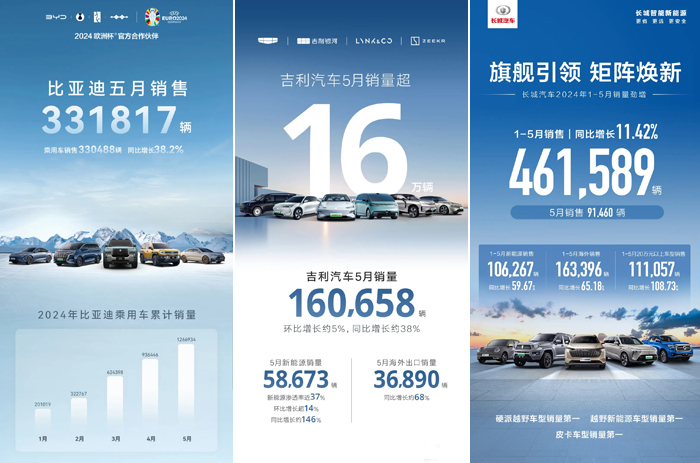Click the 同比增长约146% text
The width and height of the screenshot is (700, 463).
296,420
